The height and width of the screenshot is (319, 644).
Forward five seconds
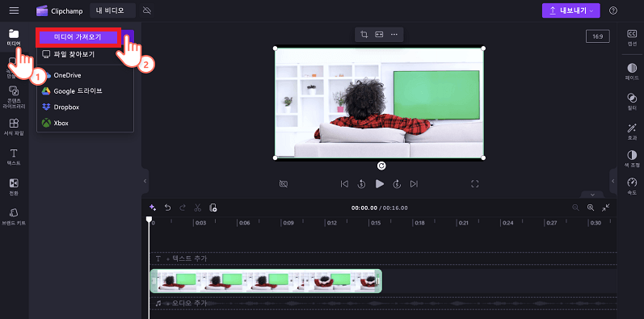point(397,184)
